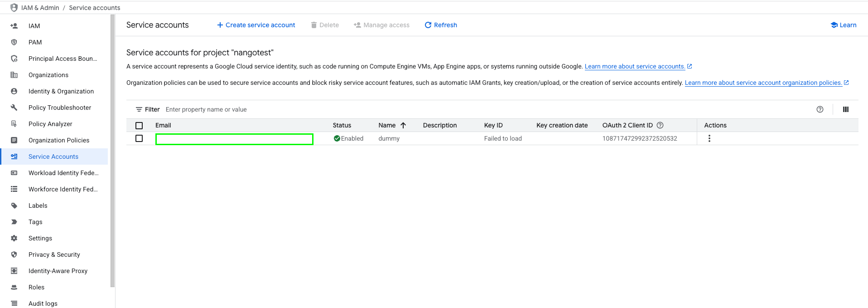
Task: Click the Email column header
Action: 163,125
